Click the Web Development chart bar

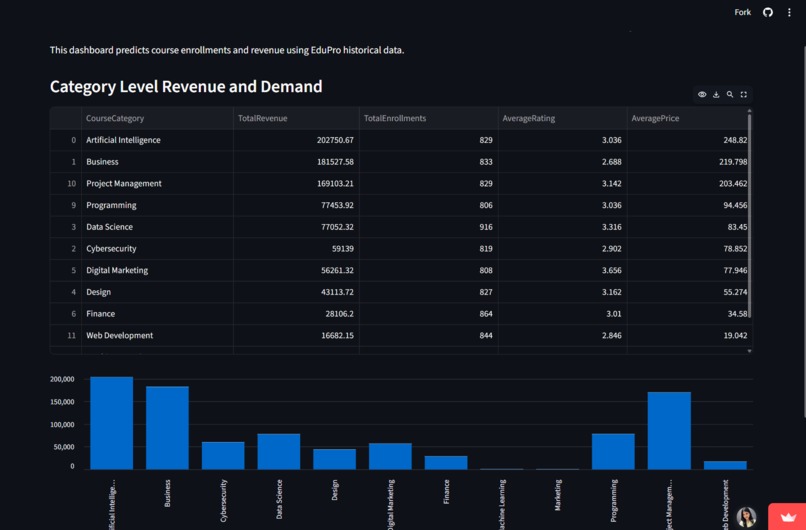click(x=725, y=465)
